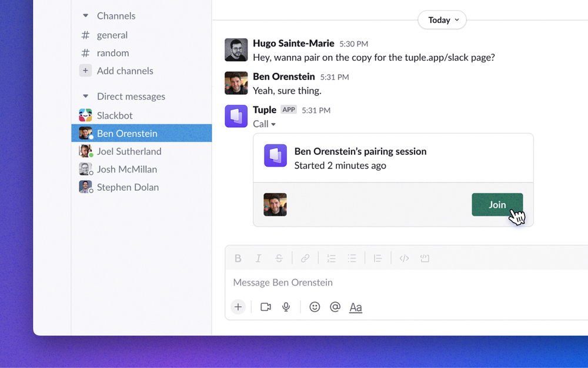Open the emoji picker
588x368 pixels.
(315, 307)
